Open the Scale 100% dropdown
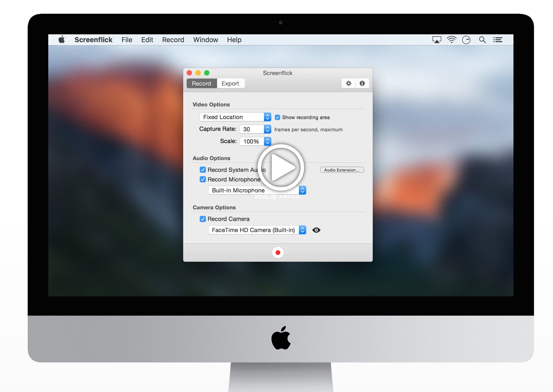This screenshot has height=392, width=553. pos(255,141)
